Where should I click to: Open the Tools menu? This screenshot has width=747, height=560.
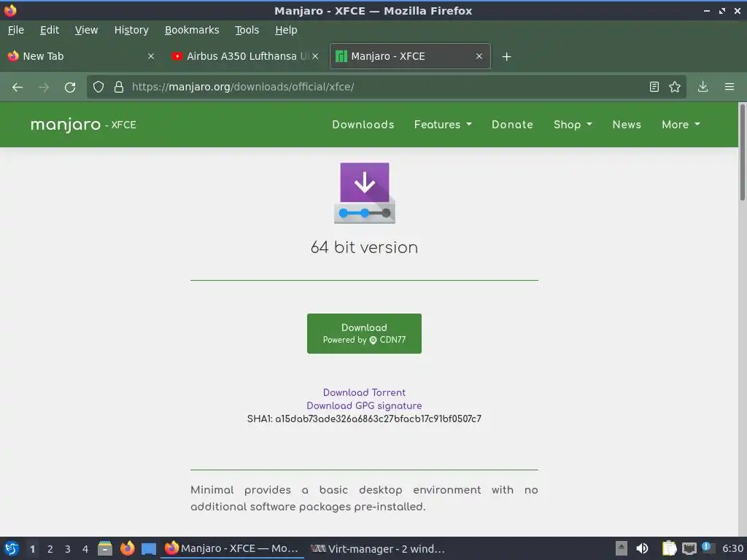[247, 30]
